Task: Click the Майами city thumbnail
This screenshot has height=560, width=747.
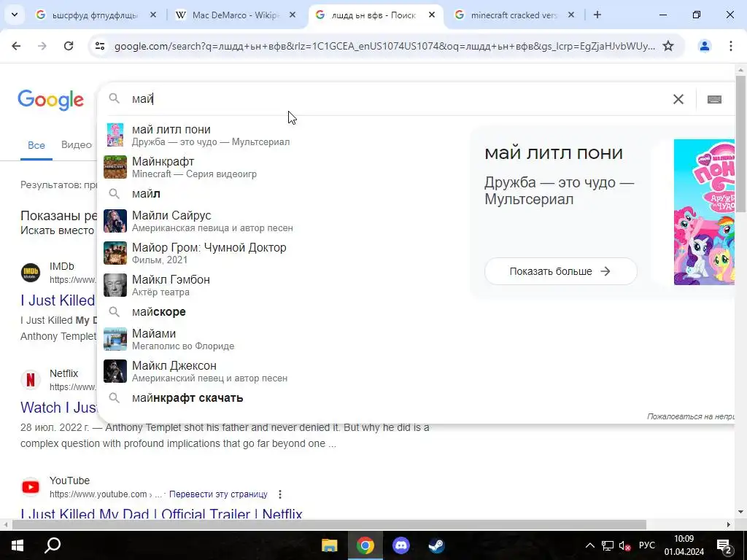Action: (115, 339)
